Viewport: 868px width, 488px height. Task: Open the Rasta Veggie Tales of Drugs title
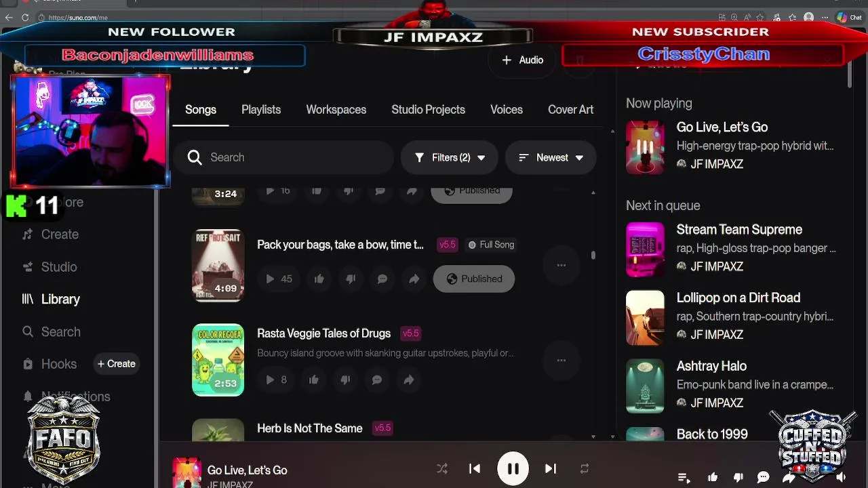point(323,333)
